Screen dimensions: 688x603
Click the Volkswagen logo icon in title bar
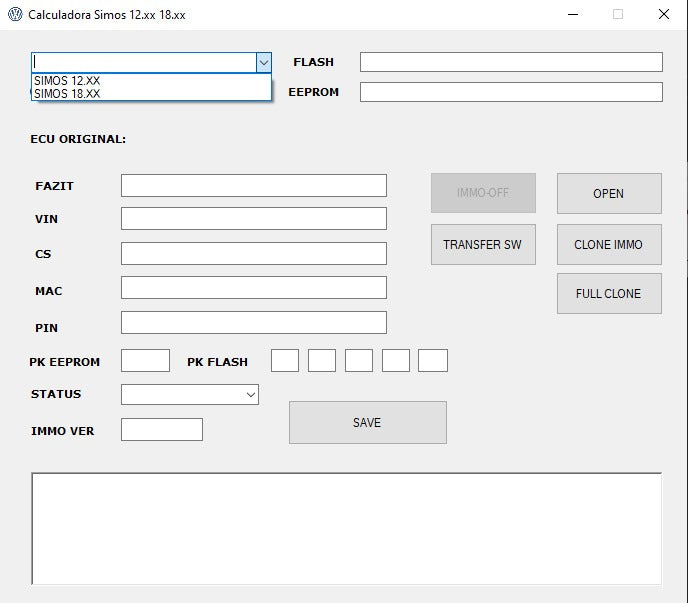click(x=15, y=14)
